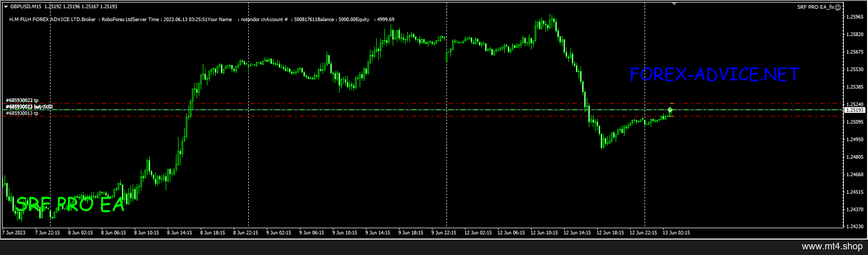The image size is (868, 255).
Task: Click price scale value 1.24230
Action: [x=855, y=227]
